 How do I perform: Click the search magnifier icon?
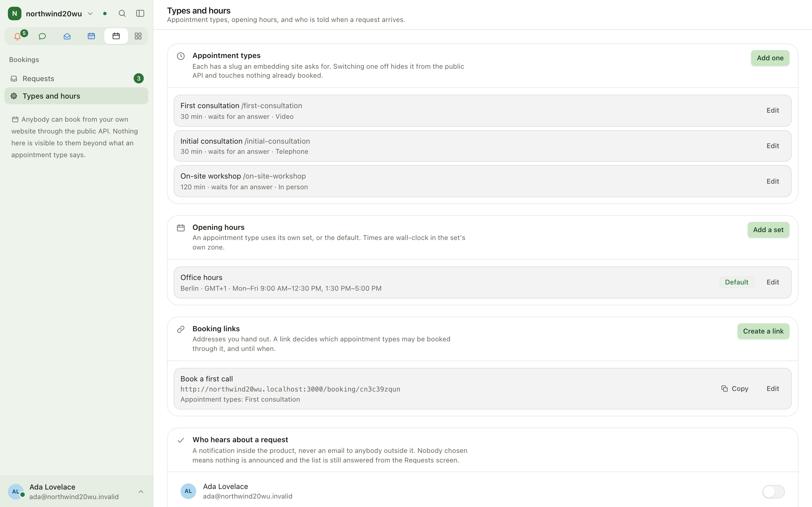tap(122, 14)
